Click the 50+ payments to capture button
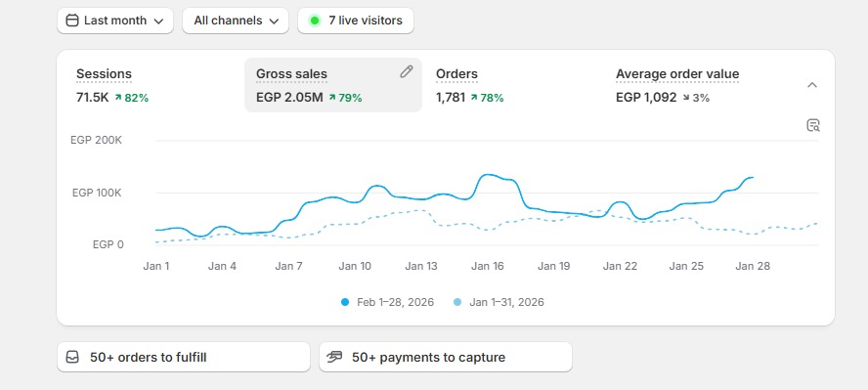The image size is (868, 390). [x=446, y=357]
